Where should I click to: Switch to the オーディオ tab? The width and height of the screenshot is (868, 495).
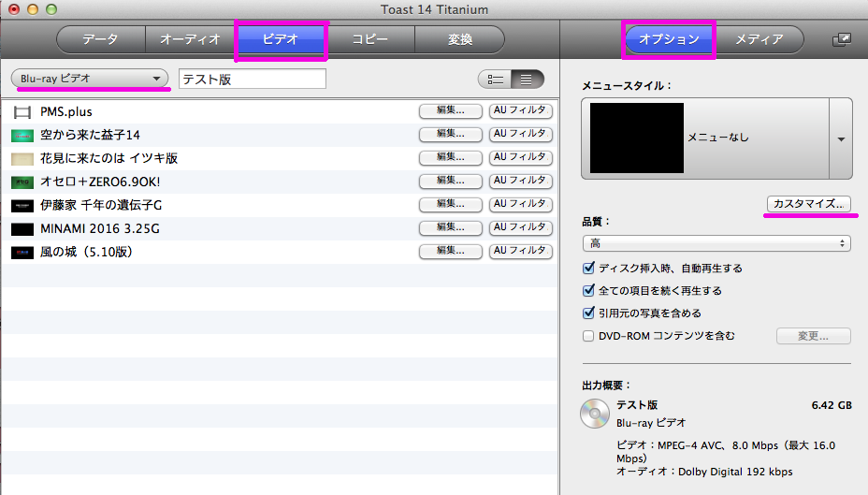(x=190, y=39)
